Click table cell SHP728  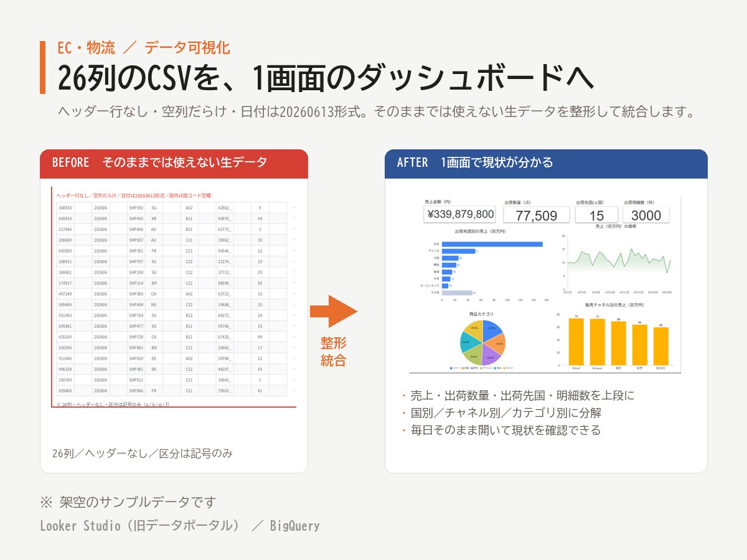tap(136, 337)
